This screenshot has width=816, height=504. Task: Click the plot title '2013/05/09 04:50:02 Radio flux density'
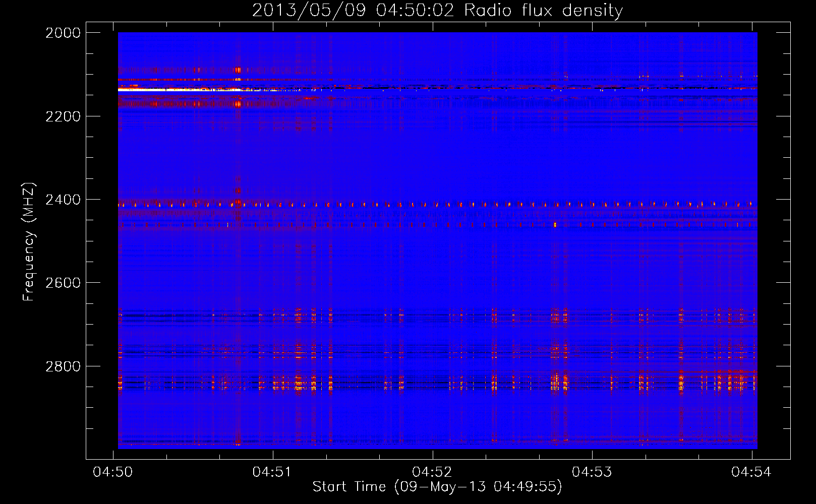pyautogui.click(x=437, y=11)
